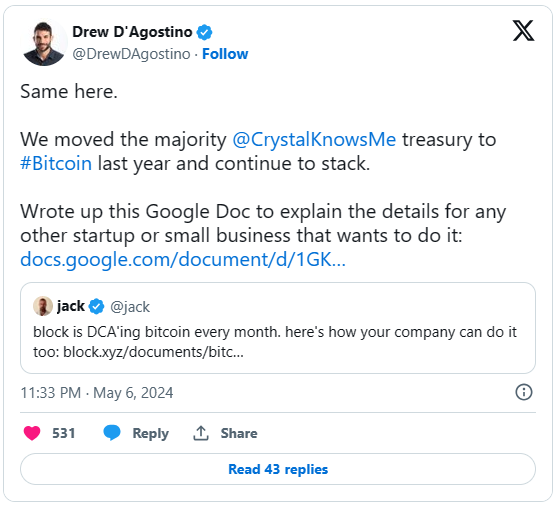Open the #Bitcoin hashtag link
The width and height of the screenshot is (557, 505).
pyautogui.click(x=56, y=163)
